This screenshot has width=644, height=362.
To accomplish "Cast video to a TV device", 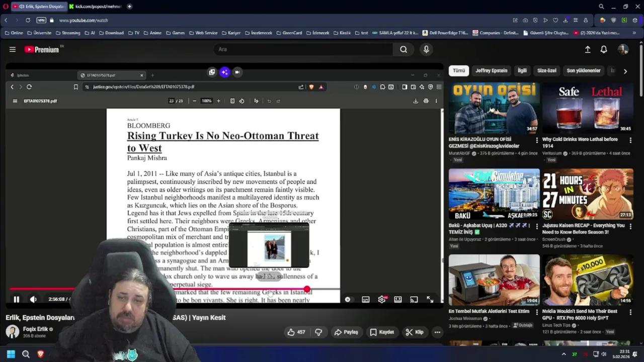I will click(414, 299).
